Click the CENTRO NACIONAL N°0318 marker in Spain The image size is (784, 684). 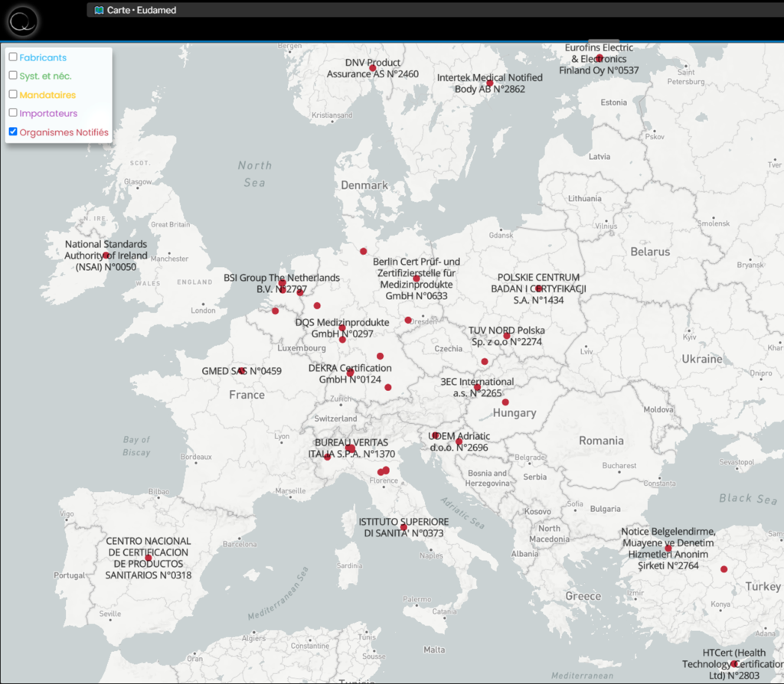pos(148,558)
